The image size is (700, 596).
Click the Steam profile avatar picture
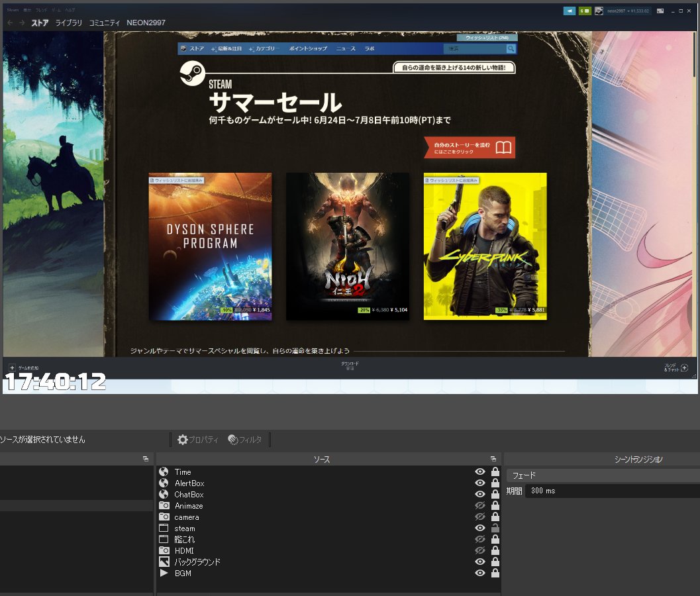(x=599, y=11)
